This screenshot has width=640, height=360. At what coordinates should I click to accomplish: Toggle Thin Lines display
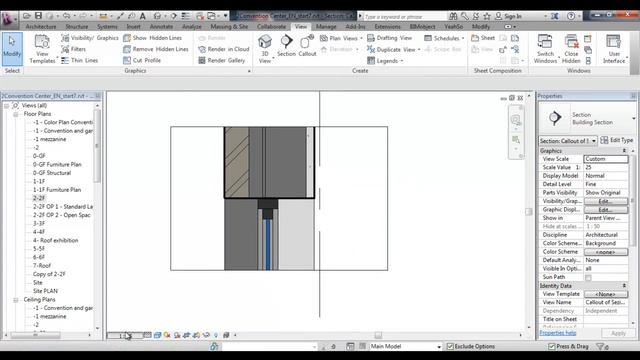(80, 60)
